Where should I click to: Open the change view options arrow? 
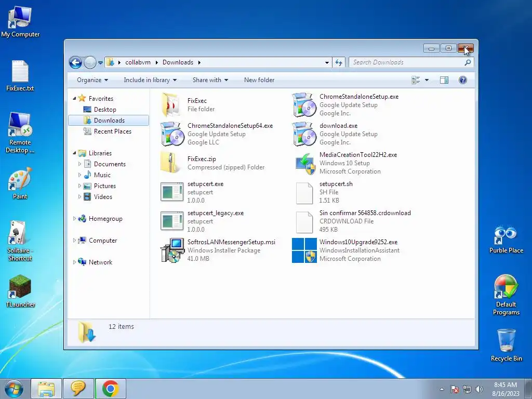point(427,80)
